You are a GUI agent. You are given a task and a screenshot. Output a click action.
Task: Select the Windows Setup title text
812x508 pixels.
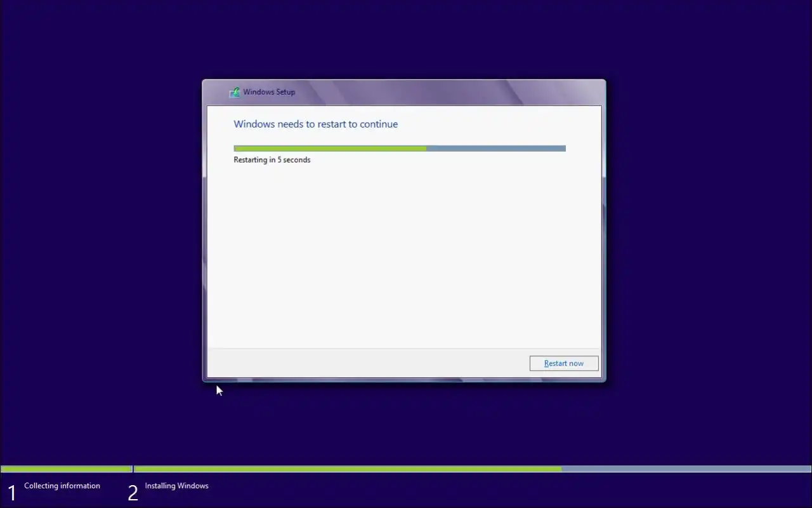pos(269,92)
